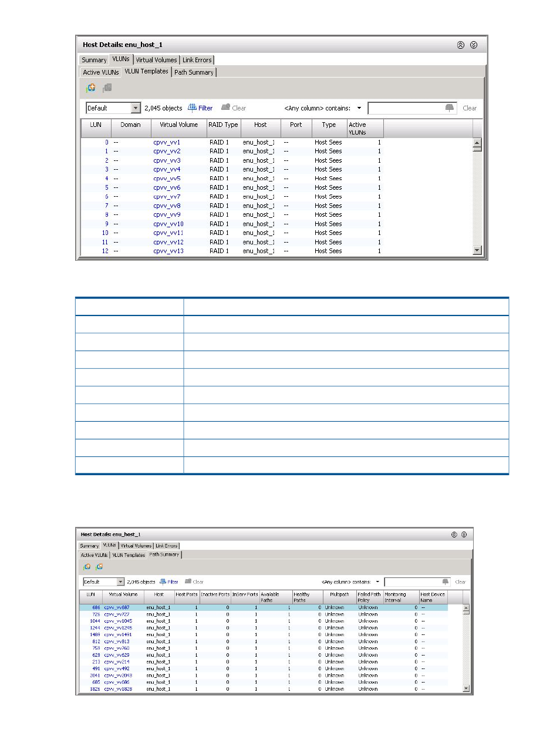The height and width of the screenshot is (746, 560).
Task: Click the scroll-up arrow of the upper table scrollbar
Action: point(477,143)
